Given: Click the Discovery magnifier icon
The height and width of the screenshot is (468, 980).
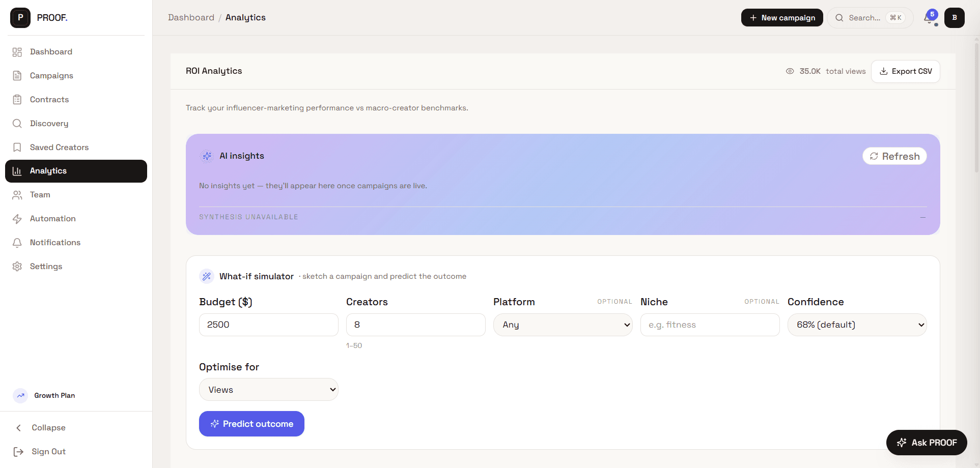Looking at the screenshot, I should (17, 124).
